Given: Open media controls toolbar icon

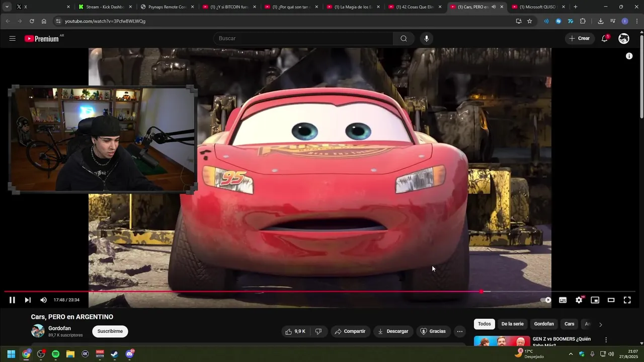Looking at the screenshot, I should pos(612,21).
